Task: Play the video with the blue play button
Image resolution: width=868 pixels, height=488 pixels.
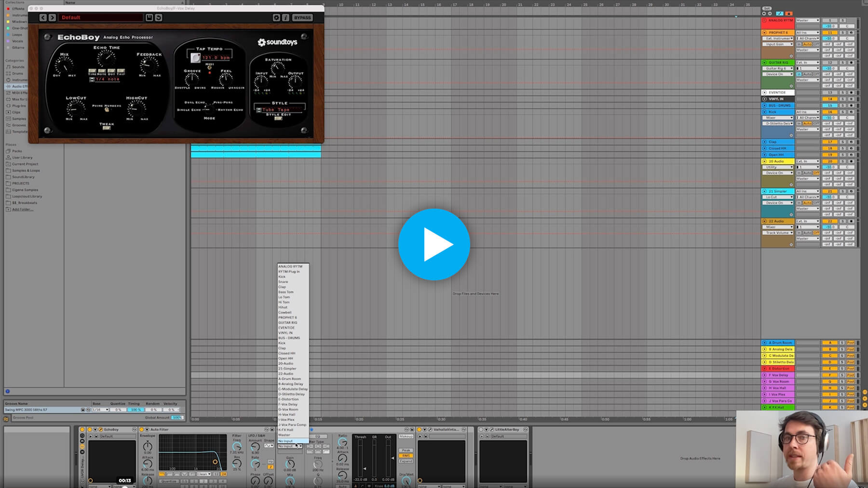Action: (x=434, y=244)
